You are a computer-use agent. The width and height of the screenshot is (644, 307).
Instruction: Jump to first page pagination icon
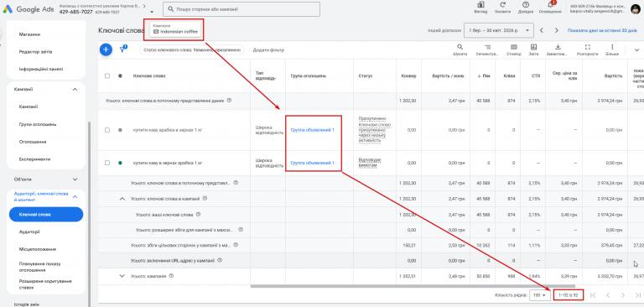(x=593, y=295)
